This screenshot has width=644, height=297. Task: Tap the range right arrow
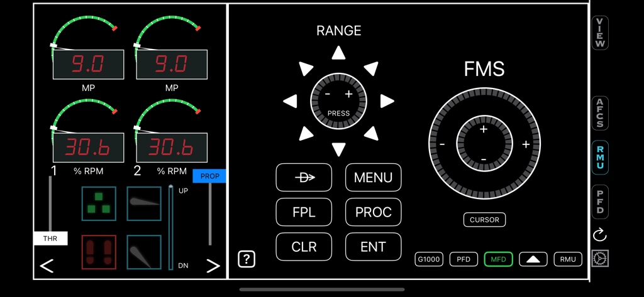coord(387,101)
